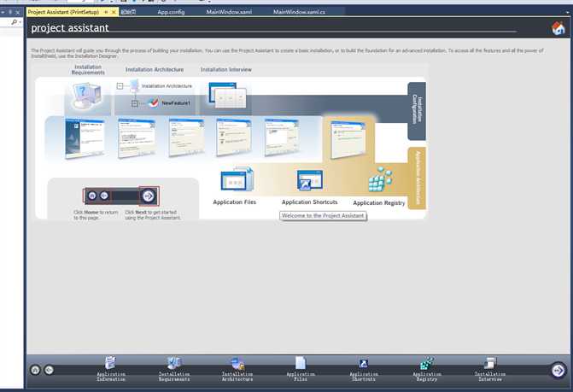The height and width of the screenshot is (392, 573).
Task: Switch to the tab left of App.config
Action: (129, 12)
